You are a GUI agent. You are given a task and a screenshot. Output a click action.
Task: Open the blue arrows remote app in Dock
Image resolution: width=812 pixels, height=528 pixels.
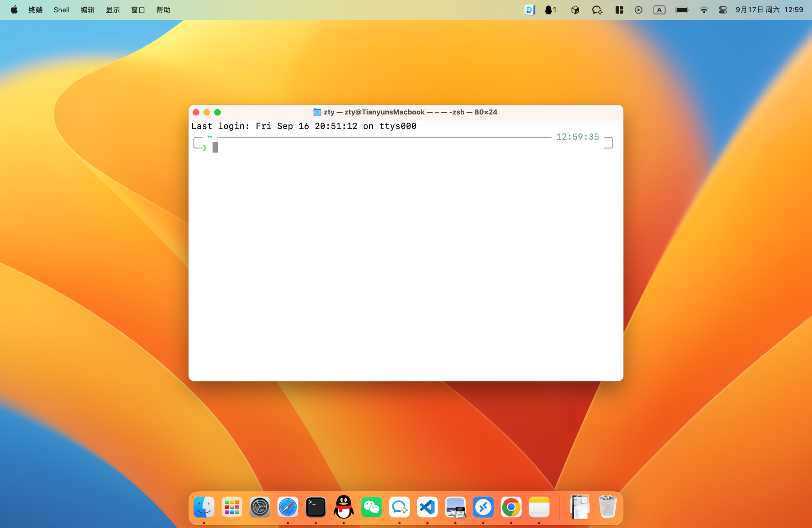(483, 507)
